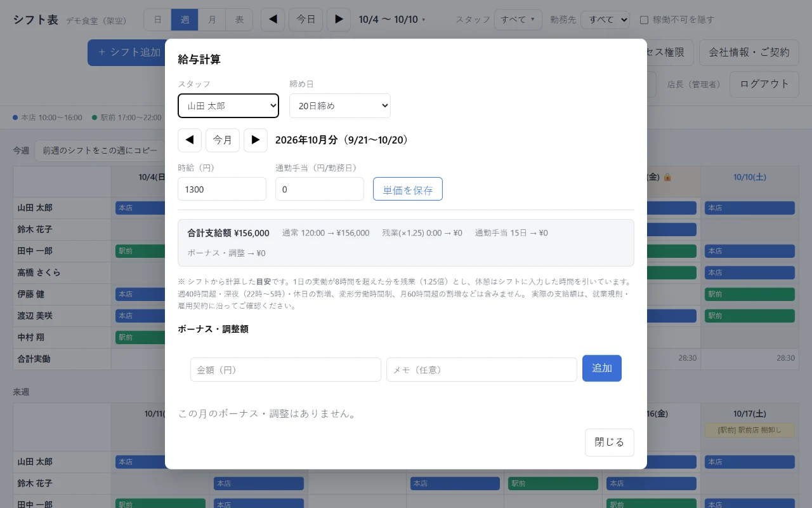Click 合計支給額 ¥156,000 summary text
This screenshot has width=812, height=508.
(x=228, y=233)
